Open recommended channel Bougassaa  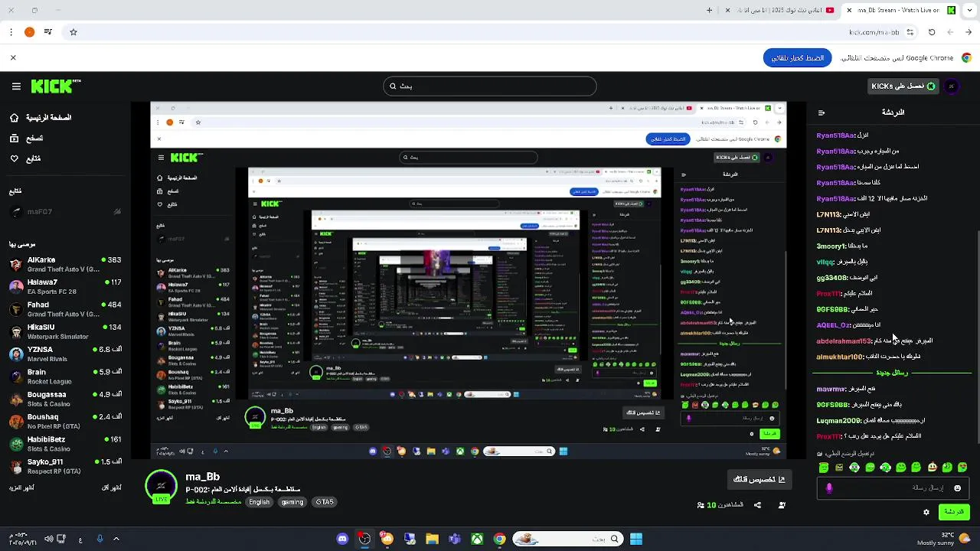coord(65,399)
